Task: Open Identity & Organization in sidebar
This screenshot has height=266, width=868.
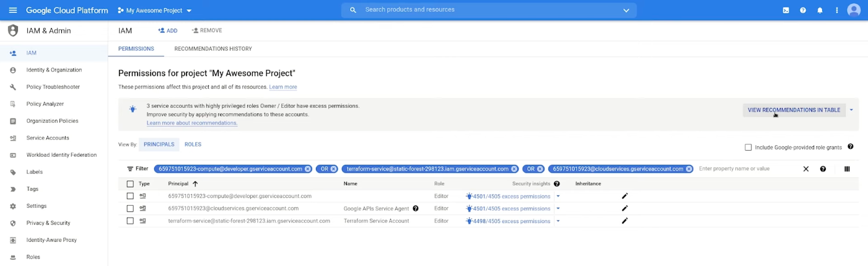Action: [x=54, y=70]
